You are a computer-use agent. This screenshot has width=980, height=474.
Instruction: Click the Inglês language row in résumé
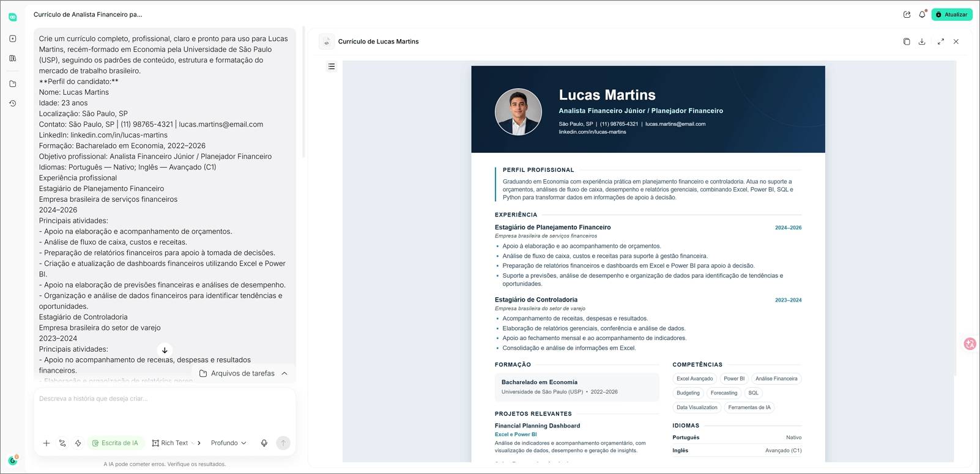(737, 450)
